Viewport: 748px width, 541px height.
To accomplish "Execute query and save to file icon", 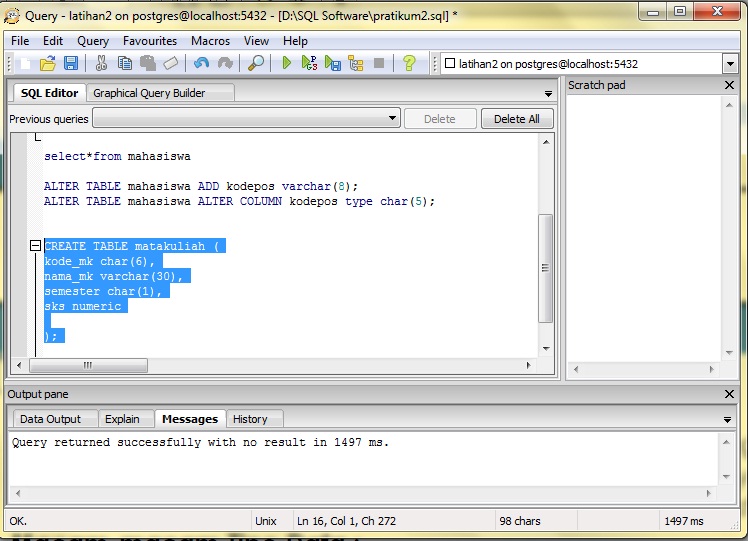I will pyautogui.click(x=332, y=63).
